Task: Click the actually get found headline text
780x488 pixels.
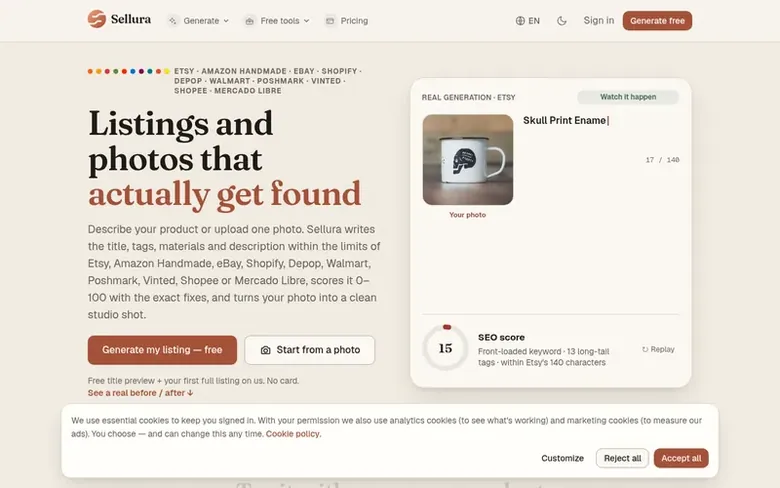Action: tap(224, 195)
